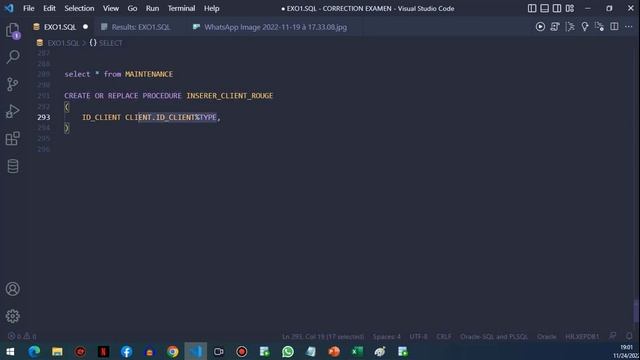Viewport: 640px width, 360px height.
Task: Open the Search view in activity bar
Action: [x=13, y=57]
